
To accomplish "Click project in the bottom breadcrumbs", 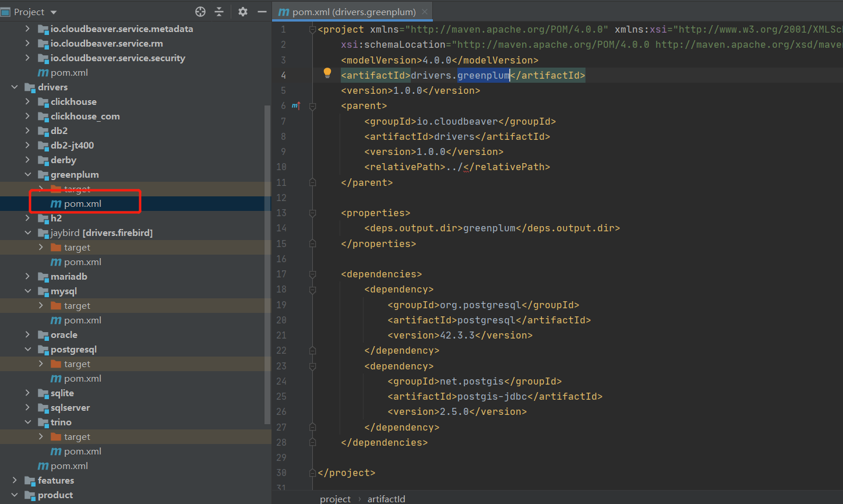I will [335, 499].
